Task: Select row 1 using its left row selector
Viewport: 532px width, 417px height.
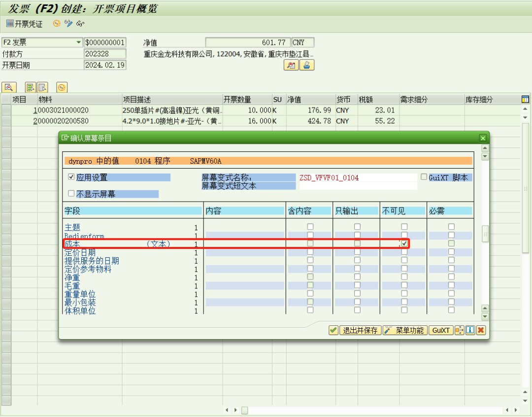Action: coord(6,110)
